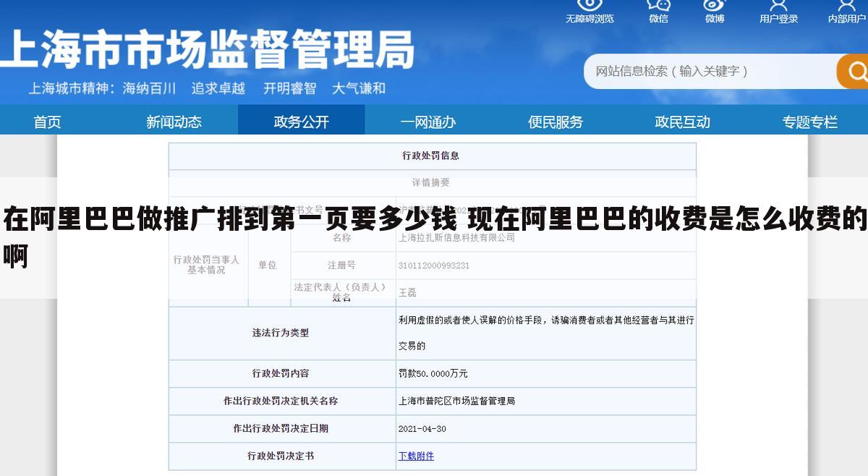Click the orange search magnifier button
The image size is (868, 476).
pos(854,71)
